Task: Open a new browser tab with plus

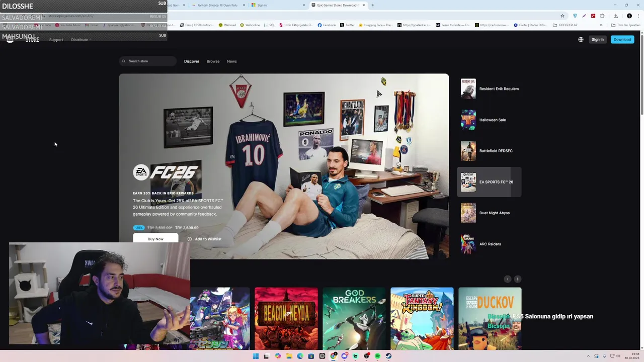Action: tap(372, 5)
